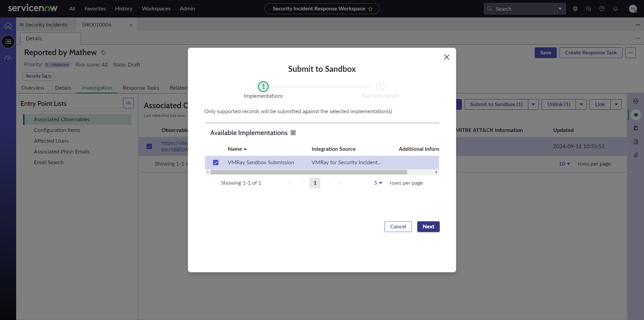Select Affected Users in entry point list

(x=51, y=141)
